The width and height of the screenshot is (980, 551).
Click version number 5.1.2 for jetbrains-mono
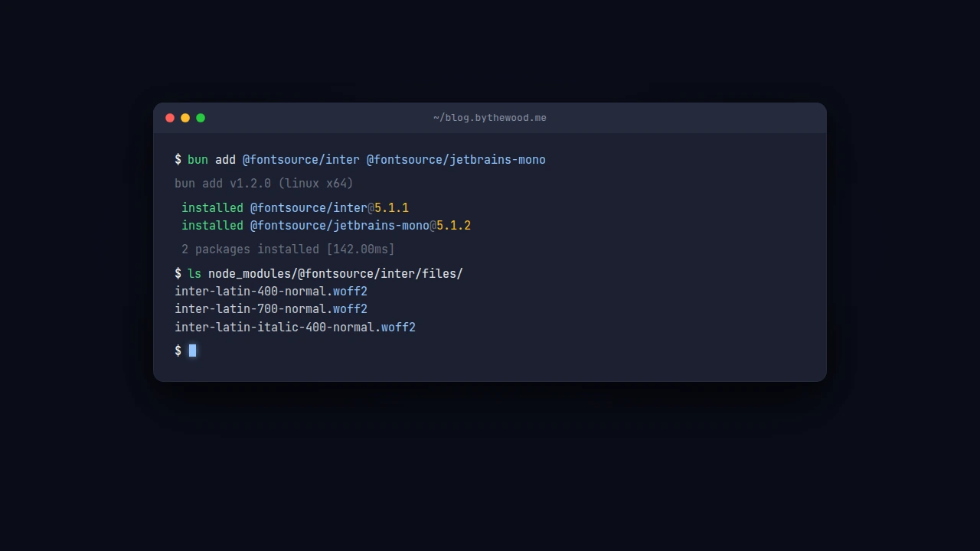point(453,226)
